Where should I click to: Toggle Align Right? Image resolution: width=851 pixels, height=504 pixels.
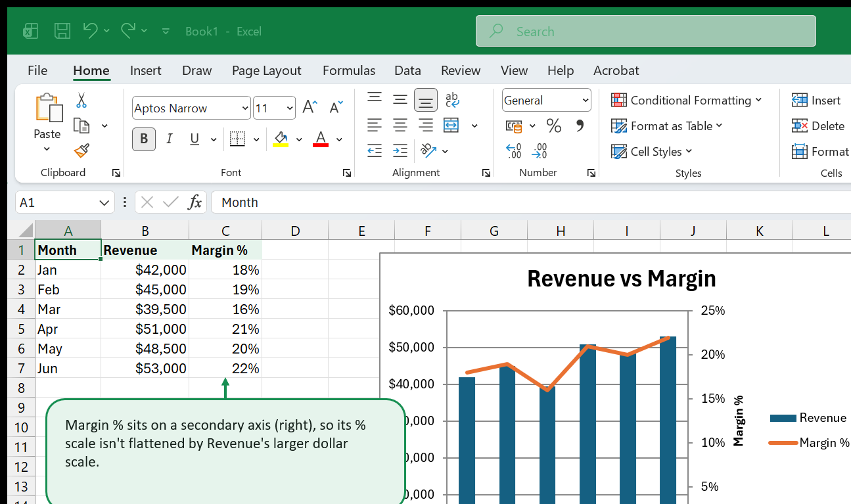[426, 125]
